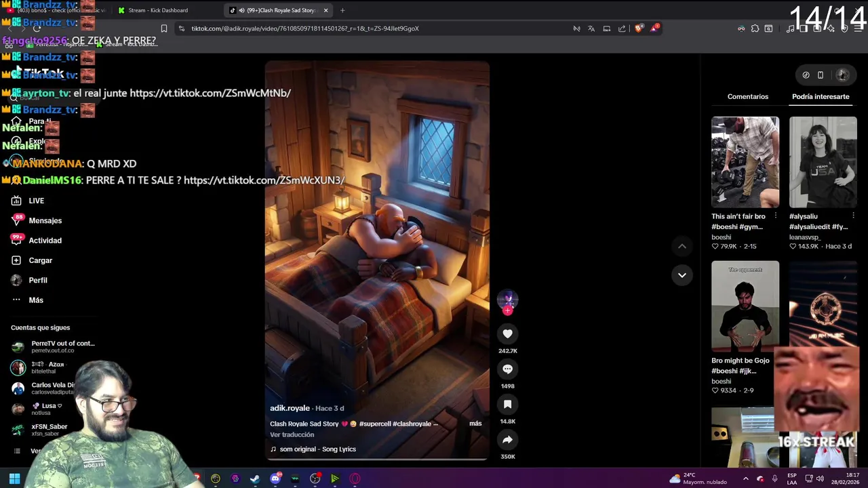Open the video comments bubble icon
868x488 pixels.
507,369
